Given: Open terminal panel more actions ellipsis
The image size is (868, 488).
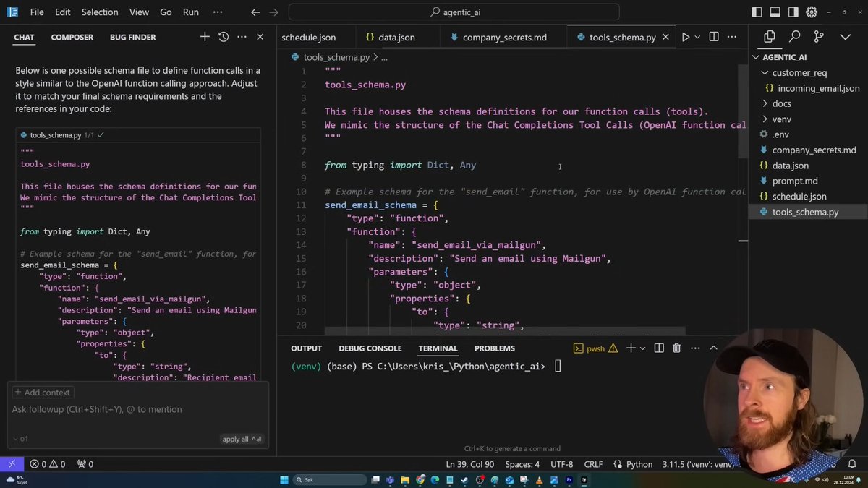Looking at the screenshot, I should click(x=695, y=348).
